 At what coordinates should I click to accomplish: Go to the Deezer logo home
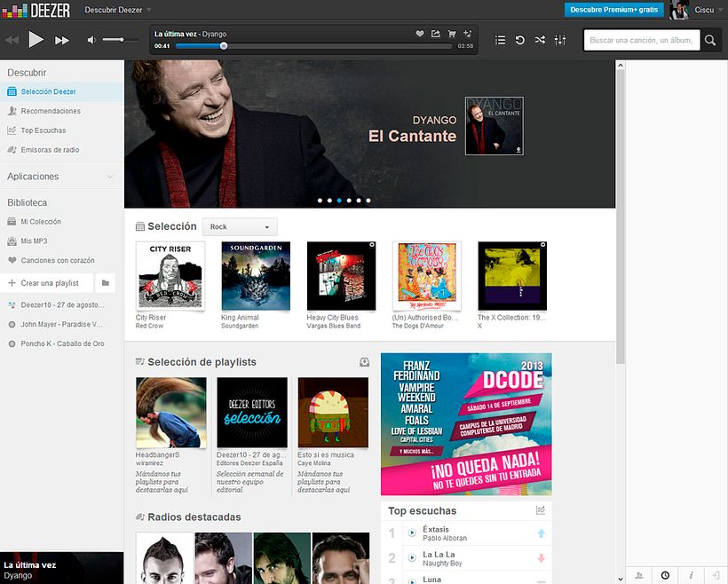coord(36,10)
